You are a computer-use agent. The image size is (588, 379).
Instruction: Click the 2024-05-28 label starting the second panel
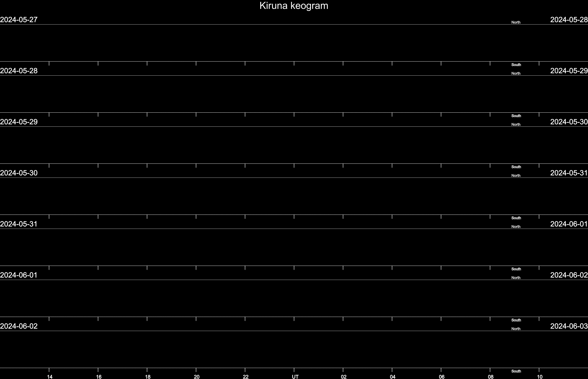19,71
